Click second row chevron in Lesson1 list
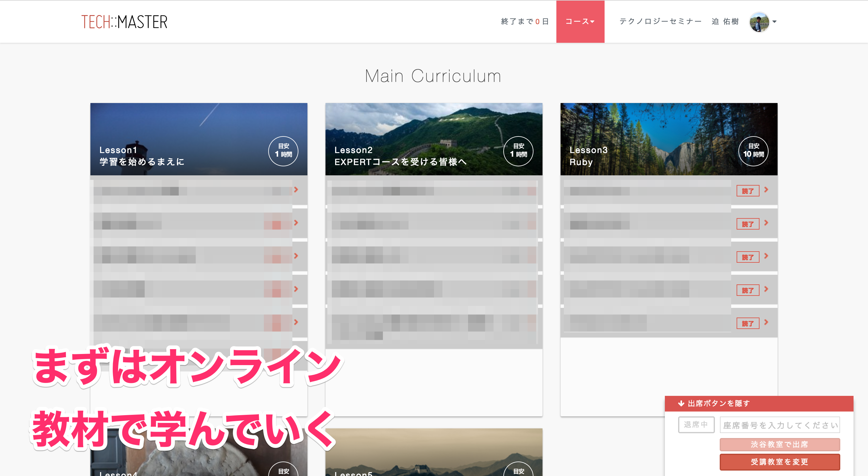The image size is (868, 476). (x=296, y=223)
